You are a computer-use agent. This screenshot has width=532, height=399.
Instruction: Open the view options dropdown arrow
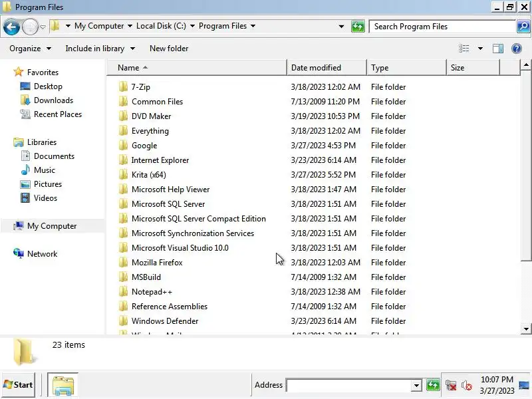pyautogui.click(x=480, y=49)
